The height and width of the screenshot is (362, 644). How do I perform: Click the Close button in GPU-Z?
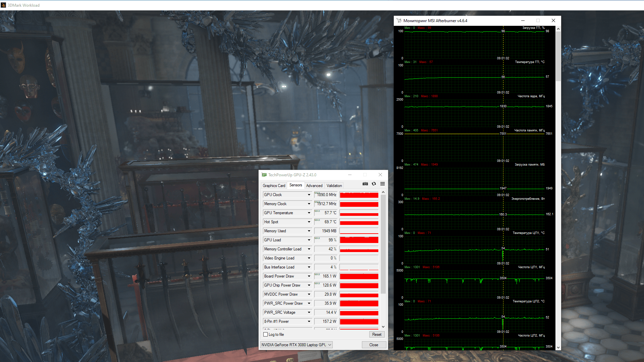373,345
